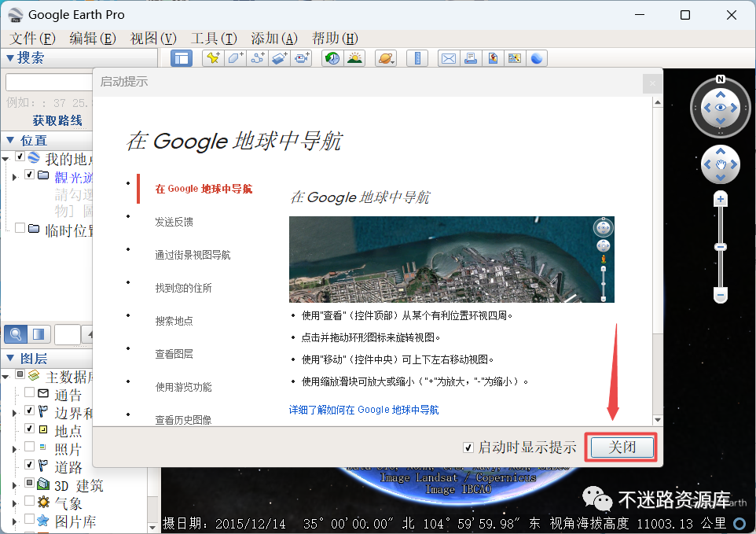Expand the 3D 建筑 layer node

pos(14,485)
